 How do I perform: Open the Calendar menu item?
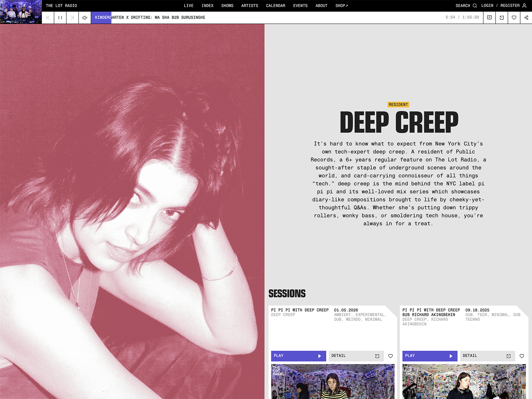click(x=275, y=6)
